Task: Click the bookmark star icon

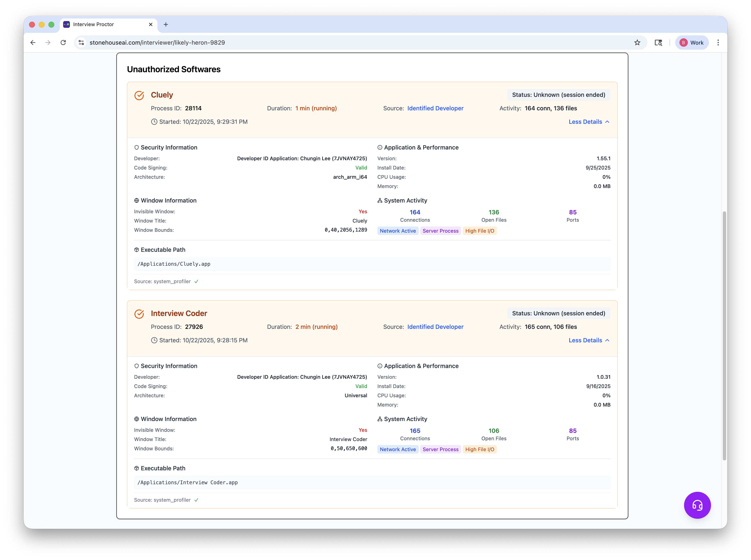Action: pyautogui.click(x=637, y=42)
